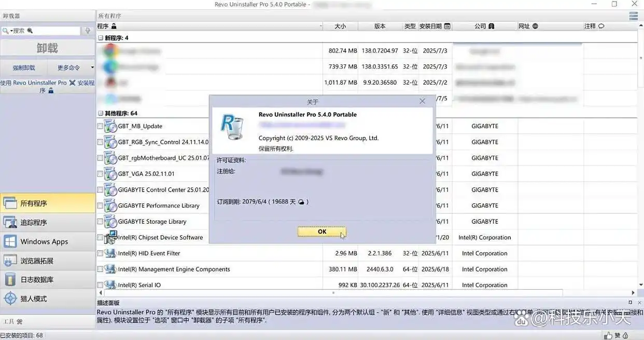The height and width of the screenshot is (340, 644).
Task: Close the 关于 About dialog
Action: coord(422,101)
